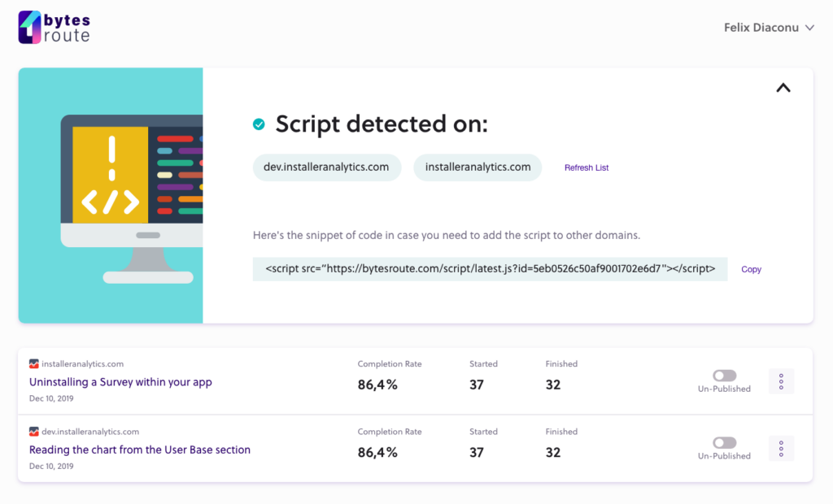Open options menu for Uninstalling a Survey row

[781, 381]
